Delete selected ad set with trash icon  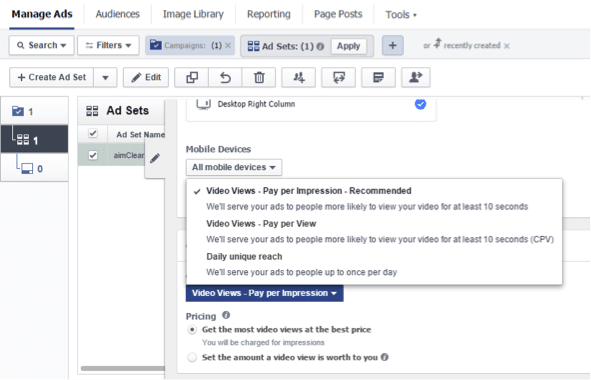coord(259,77)
